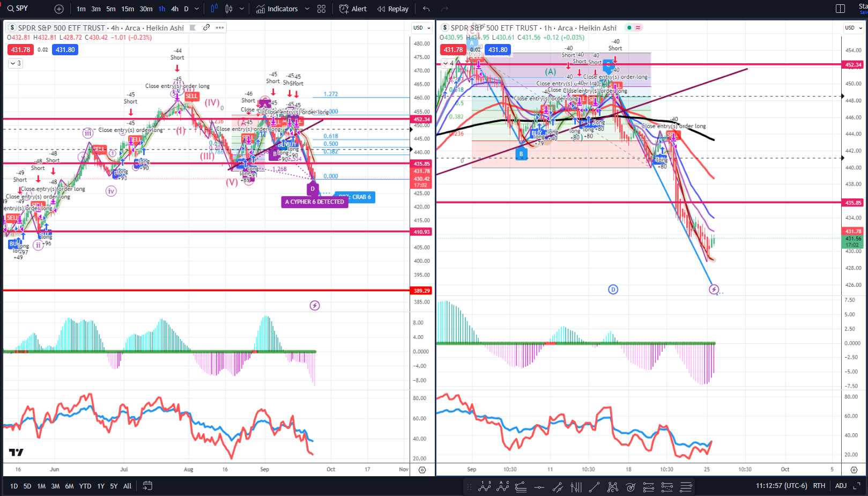
Task: Select the 1h timeframe
Action: [x=162, y=9]
